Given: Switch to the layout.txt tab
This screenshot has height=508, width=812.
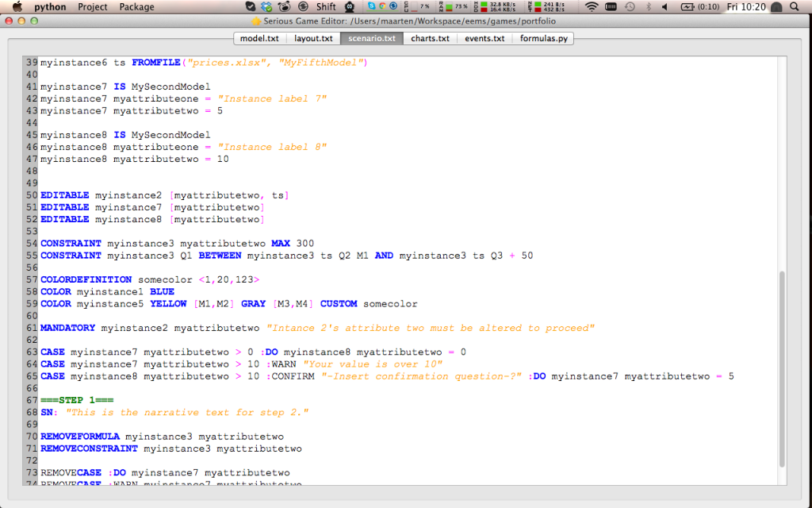Looking at the screenshot, I should click(x=313, y=38).
